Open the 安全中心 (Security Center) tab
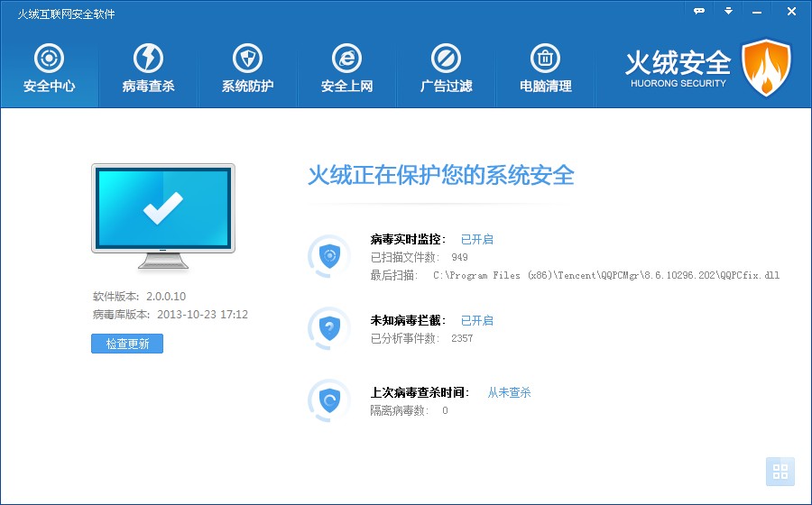 click(x=49, y=69)
